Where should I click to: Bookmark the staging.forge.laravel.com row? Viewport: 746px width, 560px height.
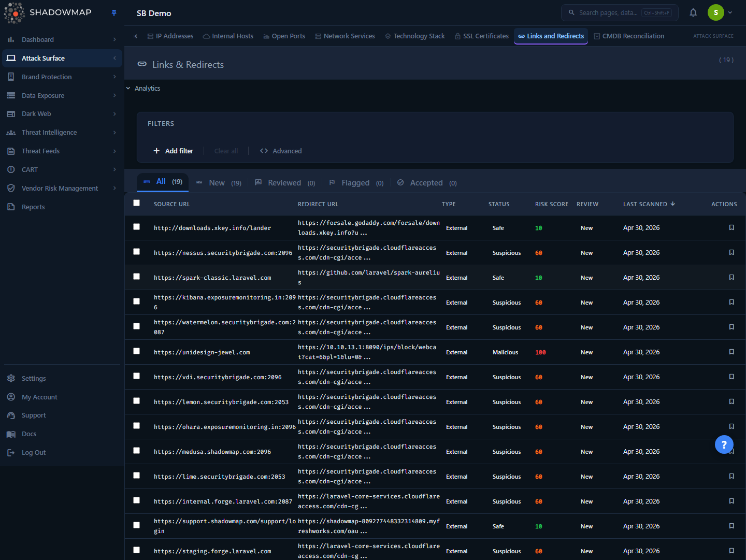[x=731, y=551]
